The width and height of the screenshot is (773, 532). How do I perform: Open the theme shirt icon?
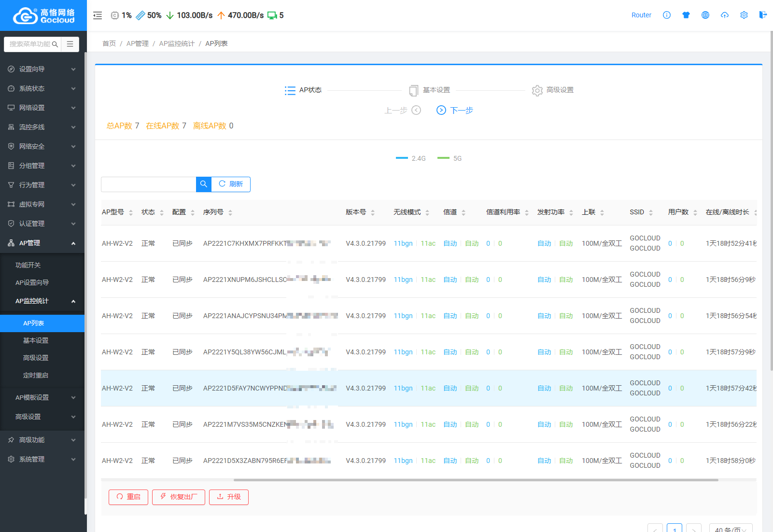click(x=686, y=15)
